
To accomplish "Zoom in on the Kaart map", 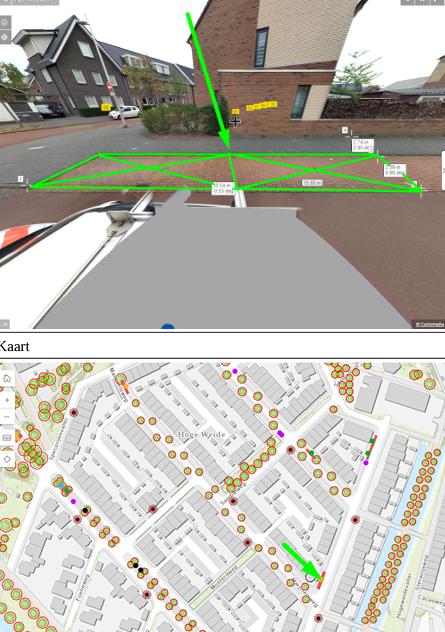I will (7, 400).
